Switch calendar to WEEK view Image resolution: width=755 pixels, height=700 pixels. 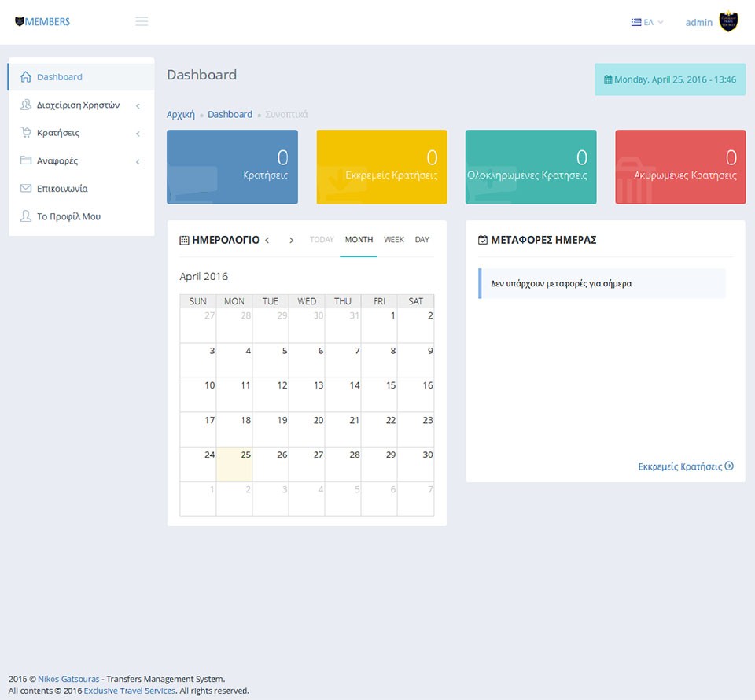click(x=393, y=240)
